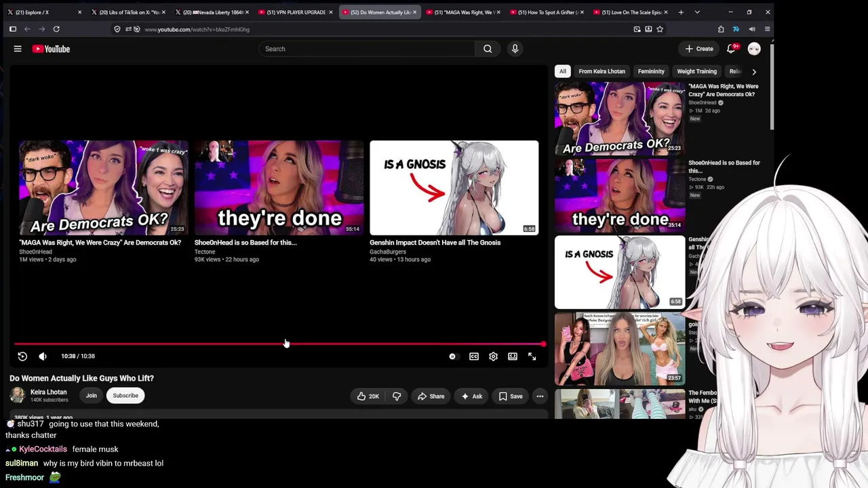Screen dimensions: 868x488
Task: Start voice search with the microphone
Action: (515, 49)
